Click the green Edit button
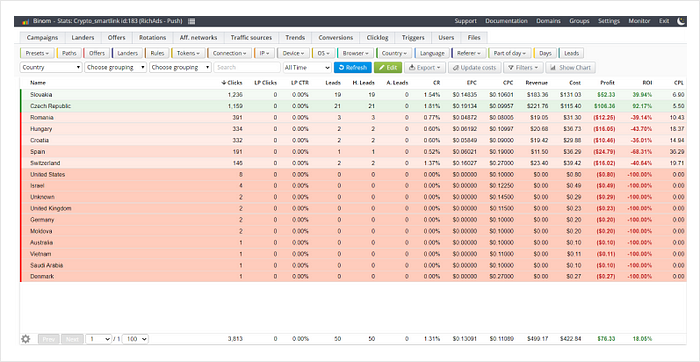The image size is (700, 362). [x=388, y=67]
